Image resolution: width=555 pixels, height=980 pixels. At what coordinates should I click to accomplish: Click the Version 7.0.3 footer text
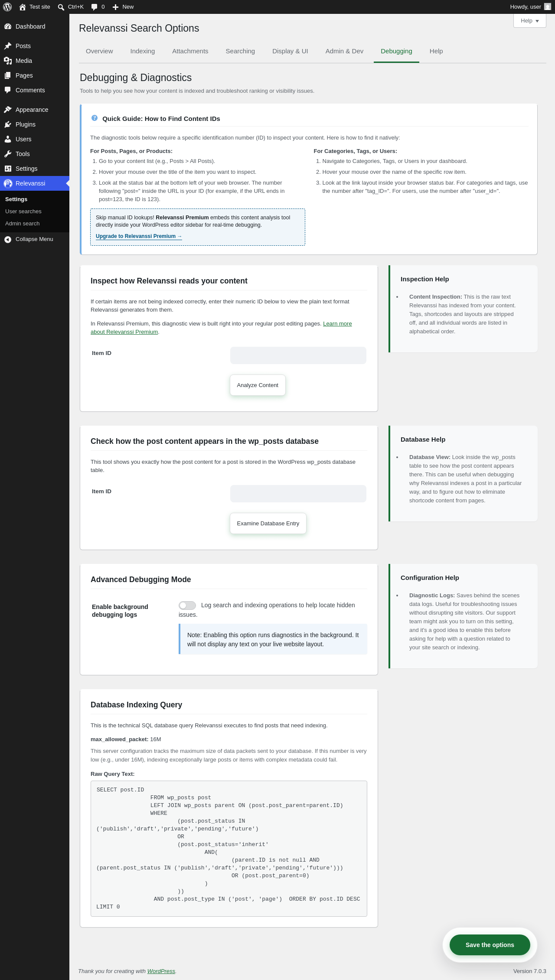pos(529,971)
